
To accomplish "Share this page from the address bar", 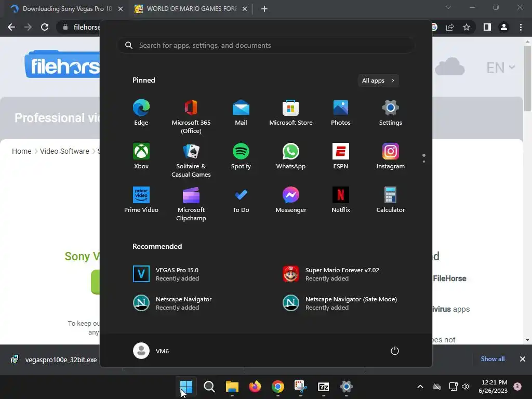I will [450, 27].
